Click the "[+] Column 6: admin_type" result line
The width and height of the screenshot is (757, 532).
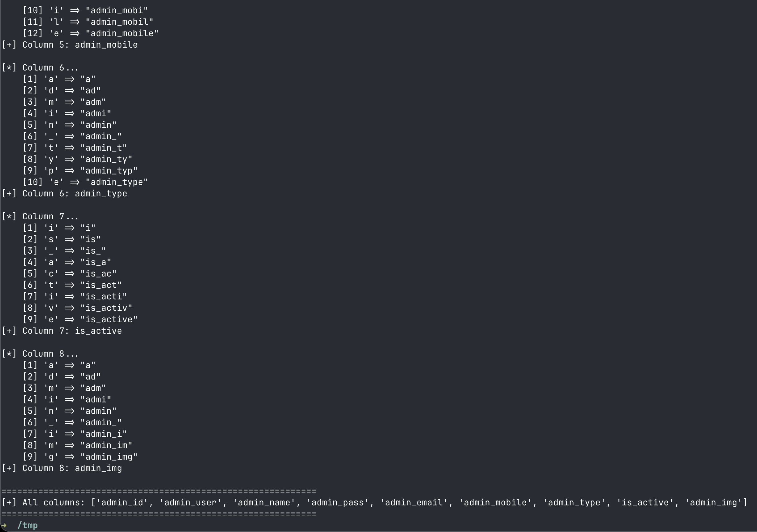(x=64, y=194)
